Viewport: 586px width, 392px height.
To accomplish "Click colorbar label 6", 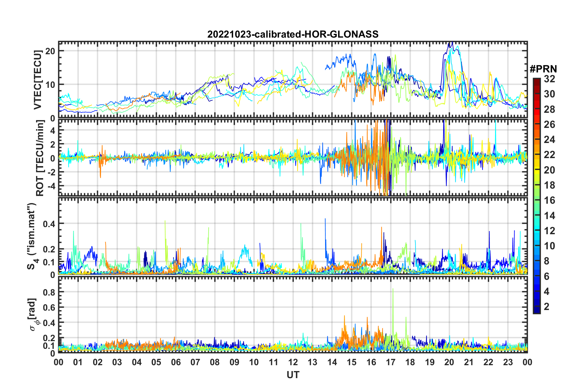I will [547, 276].
